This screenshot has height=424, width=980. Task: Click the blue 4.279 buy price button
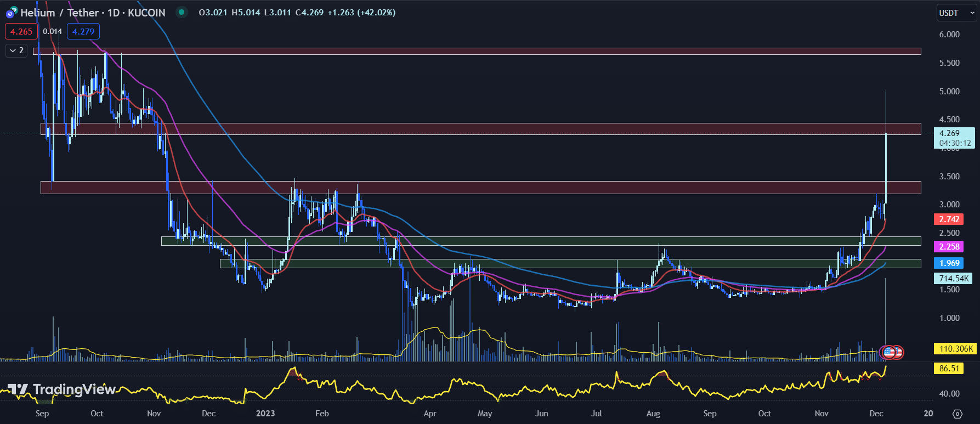point(83,32)
